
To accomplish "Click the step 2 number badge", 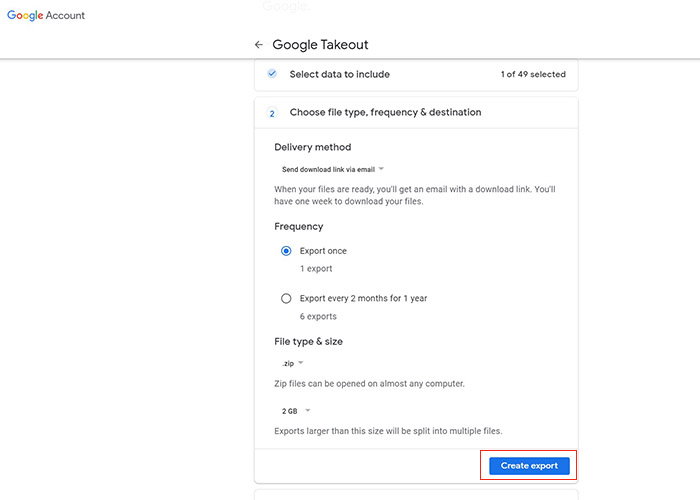I will pyautogui.click(x=272, y=113).
